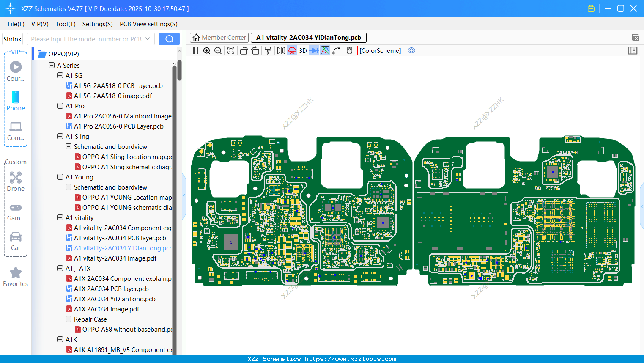The width and height of the screenshot is (644, 363).
Task: Collapse the A1 Sling tree node
Action: point(60,136)
